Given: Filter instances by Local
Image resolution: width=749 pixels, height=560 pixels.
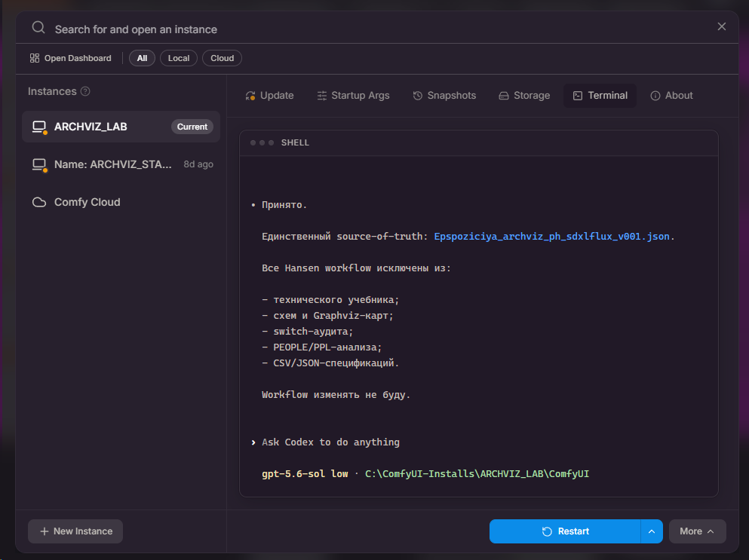Looking at the screenshot, I should [179, 58].
